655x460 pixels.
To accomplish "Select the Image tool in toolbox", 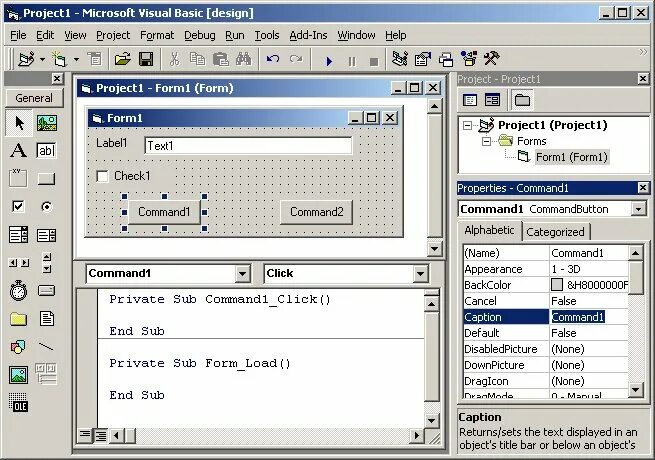I will tap(18, 375).
